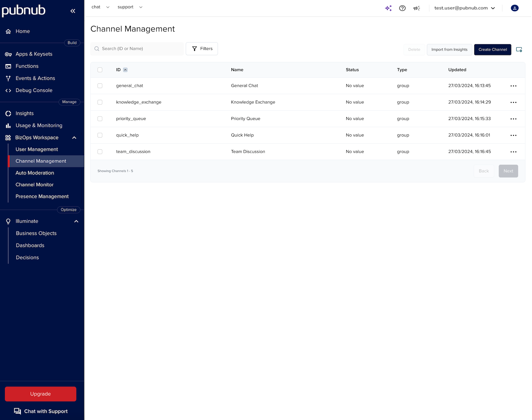Select the Functions icon in the sidebar
Screen dimensions: 532x420
pyautogui.click(x=8, y=66)
